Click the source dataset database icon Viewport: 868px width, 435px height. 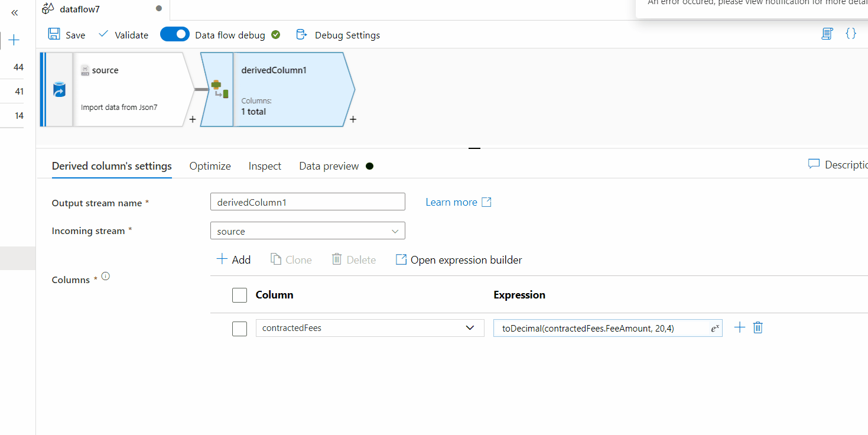59,90
